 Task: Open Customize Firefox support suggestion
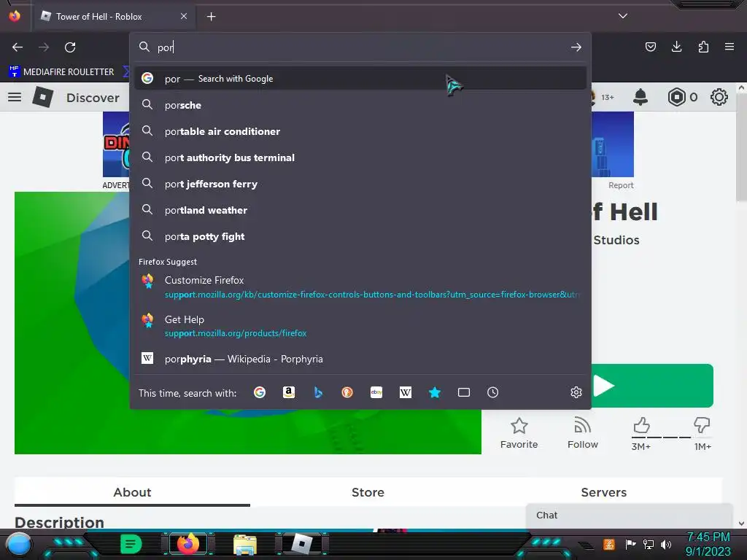click(x=360, y=287)
